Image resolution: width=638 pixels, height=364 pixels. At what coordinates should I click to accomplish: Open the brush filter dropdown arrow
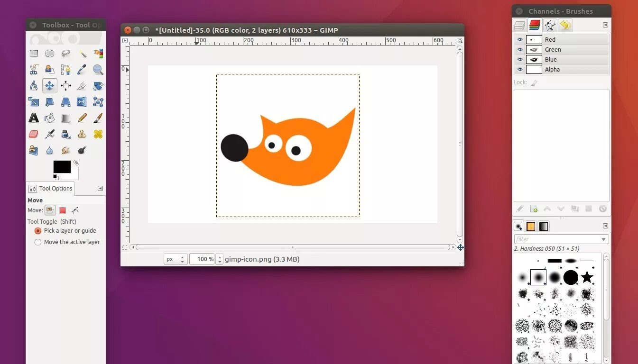[603, 239]
